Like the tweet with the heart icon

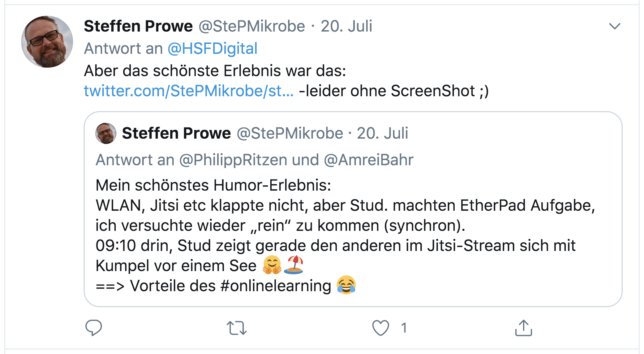click(x=380, y=328)
